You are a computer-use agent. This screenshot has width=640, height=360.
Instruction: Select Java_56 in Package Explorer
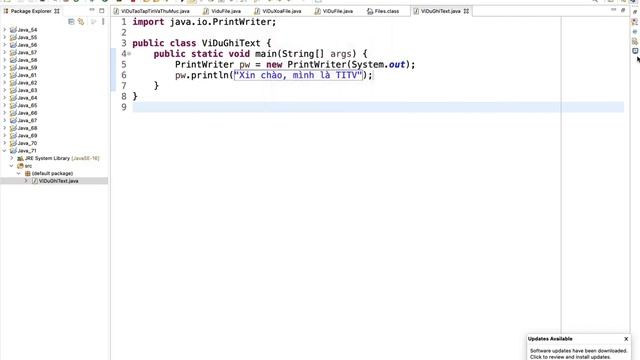(x=27, y=45)
